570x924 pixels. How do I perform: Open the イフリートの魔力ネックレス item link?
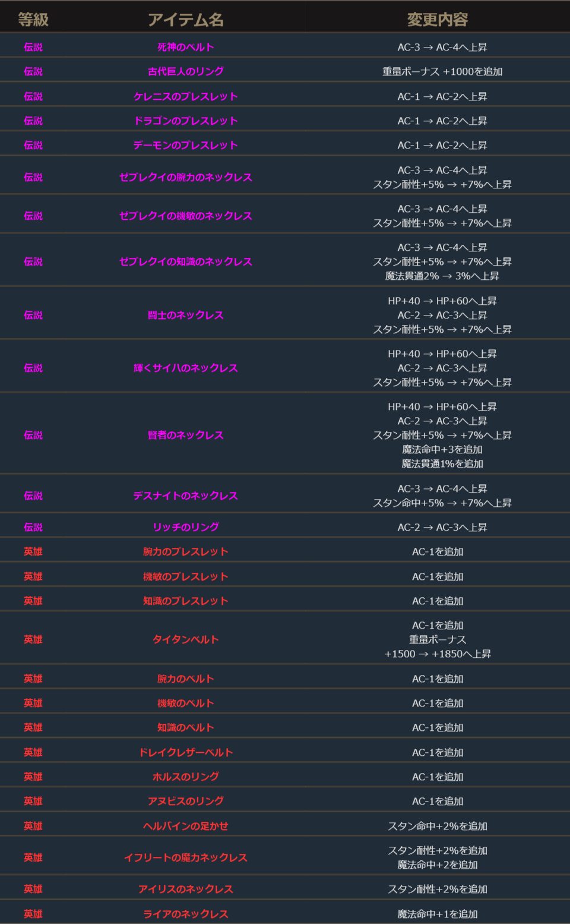click(185, 857)
